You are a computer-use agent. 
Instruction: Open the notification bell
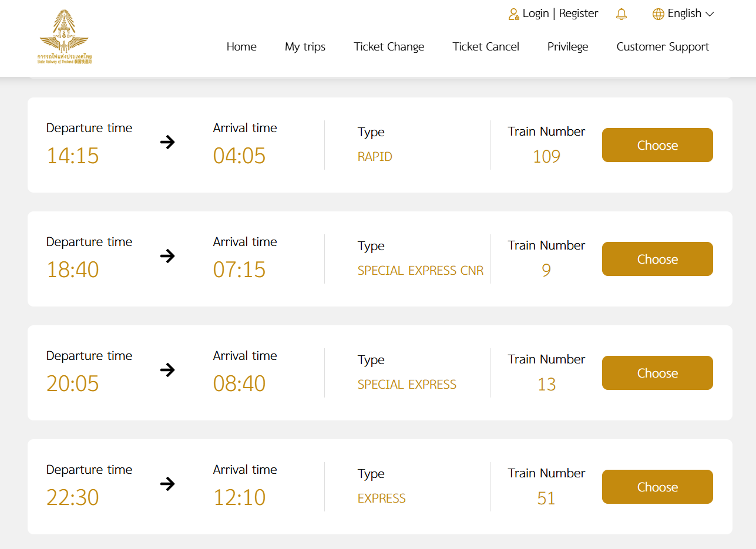(621, 14)
